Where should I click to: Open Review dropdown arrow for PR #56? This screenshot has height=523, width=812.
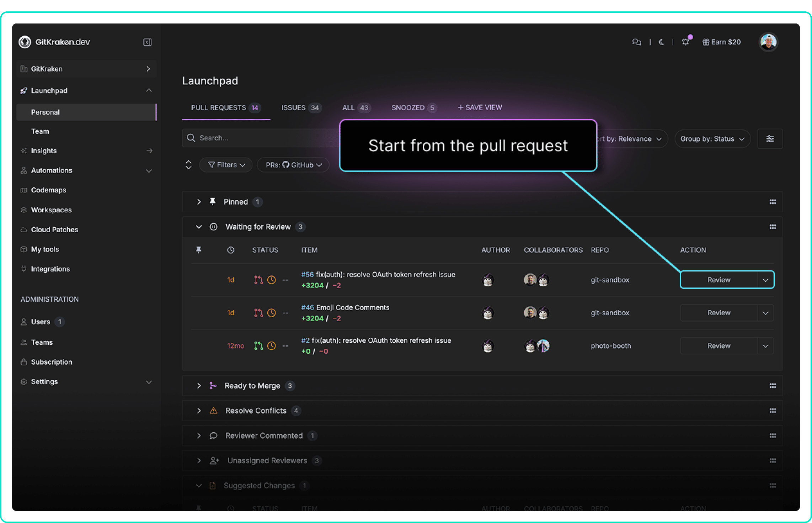point(765,280)
